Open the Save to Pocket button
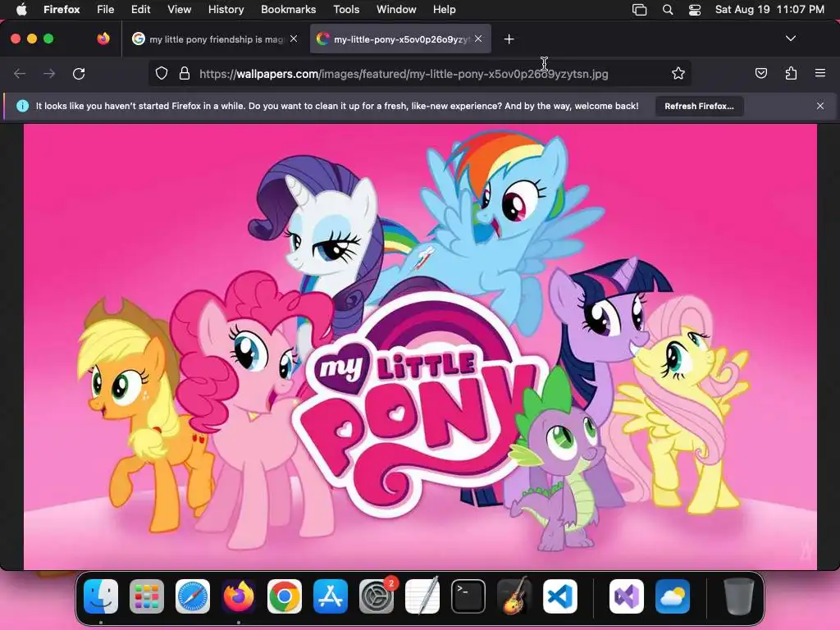Image resolution: width=840 pixels, height=630 pixels. coord(760,73)
